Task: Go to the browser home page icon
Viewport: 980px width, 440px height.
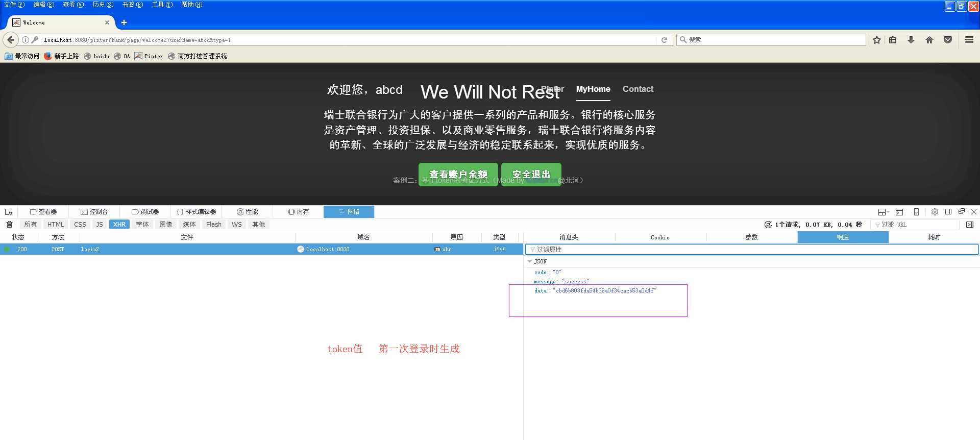Action: tap(929, 40)
